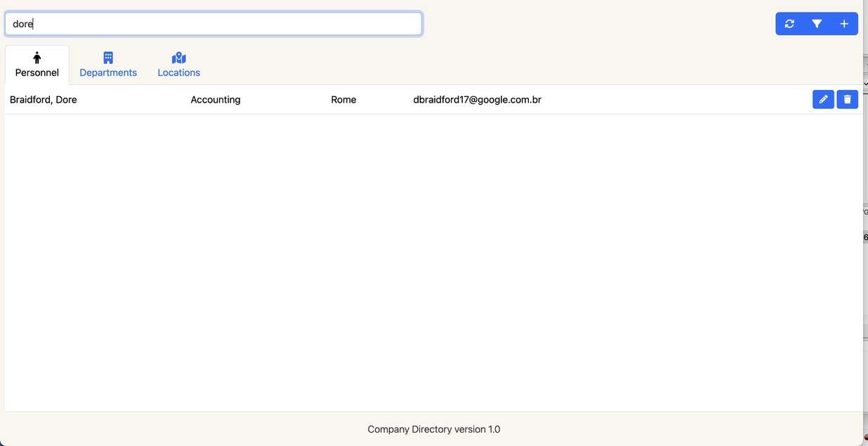Click the map icon above Locations
Viewport: 868px width, 446px height.
point(178,58)
